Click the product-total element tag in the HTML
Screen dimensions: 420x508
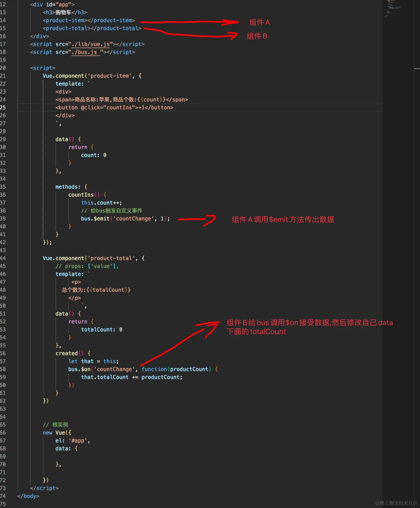pos(92,28)
